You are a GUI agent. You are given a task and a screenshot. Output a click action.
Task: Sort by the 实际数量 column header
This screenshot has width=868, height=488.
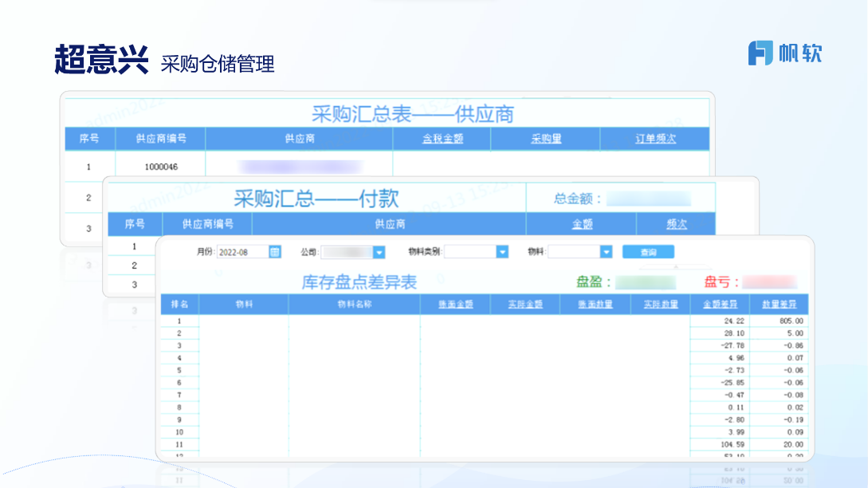[661, 304]
